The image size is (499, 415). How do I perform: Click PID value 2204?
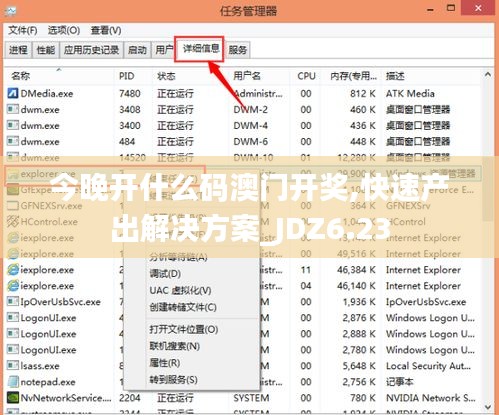[x=130, y=398]
